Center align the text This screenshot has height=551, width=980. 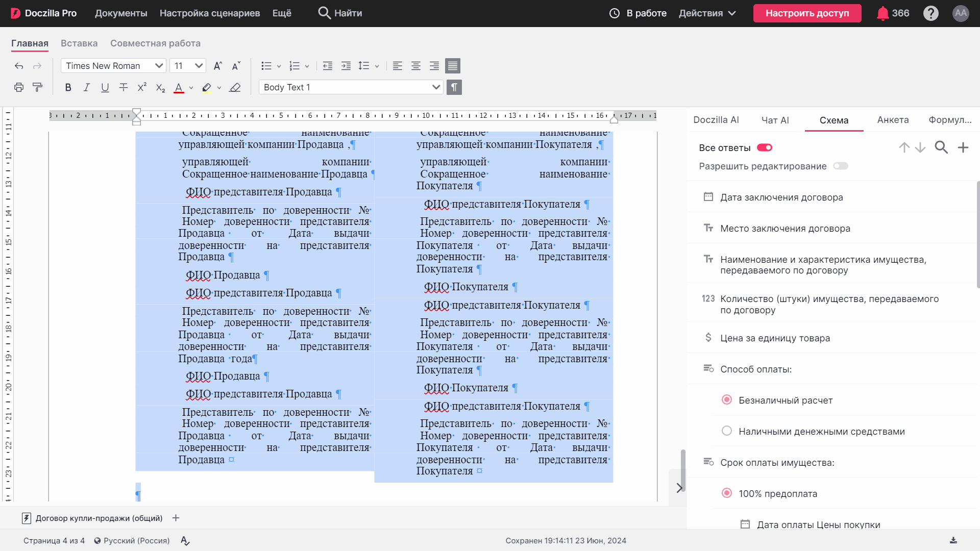[x=416, y=66]
